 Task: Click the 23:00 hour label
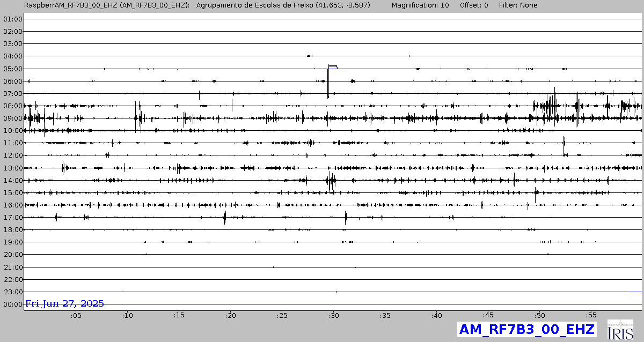[12, 292]
